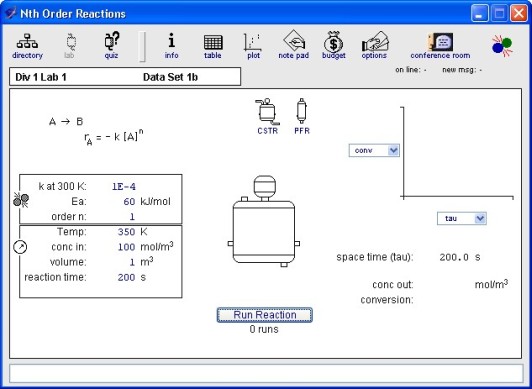Select the CSTR reactor icon
This screenshot has height=389, width=532.
pos(267,116)
